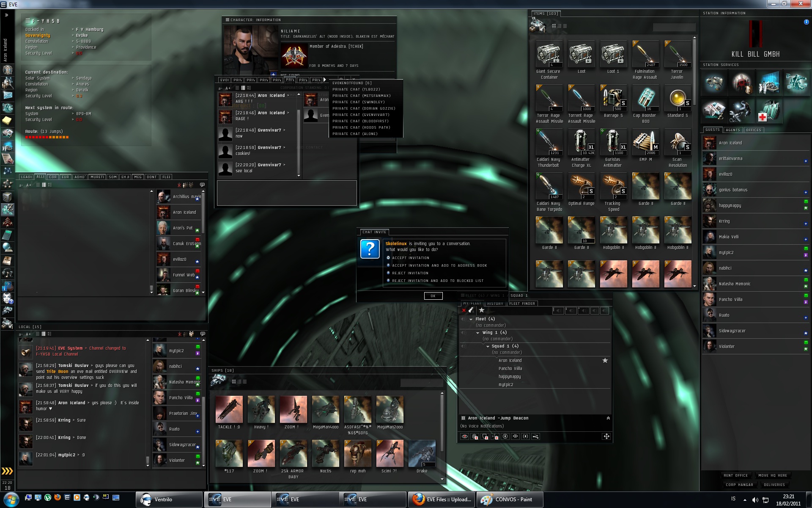Click the Jukebox headphones icon
This screenshot has height=508, width=812.
click(7, 273)
